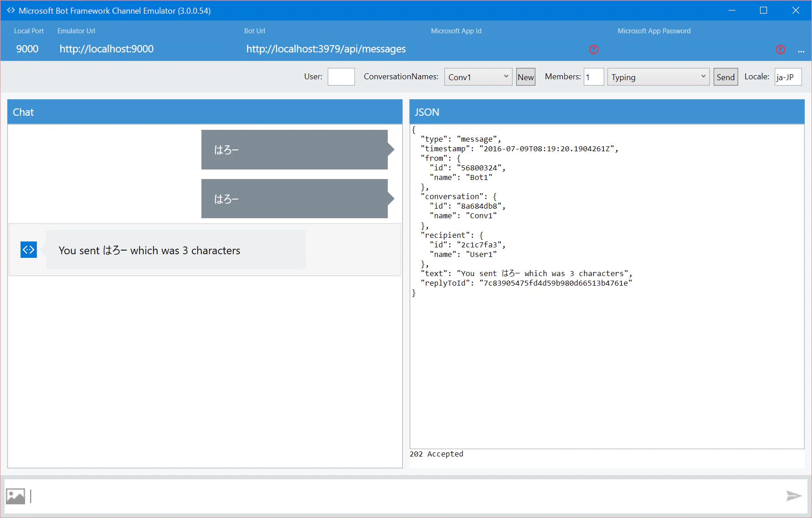Edit the Locale ja-JP field
Viewport: 812px width, 518px height.
pyautogui.click(x=788, y=77)
